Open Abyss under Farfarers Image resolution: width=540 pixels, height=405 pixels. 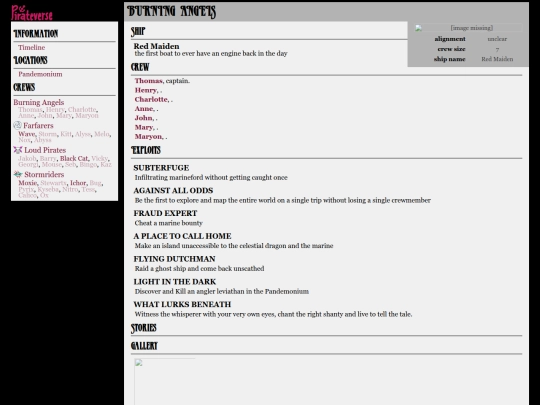coord(42,140)
